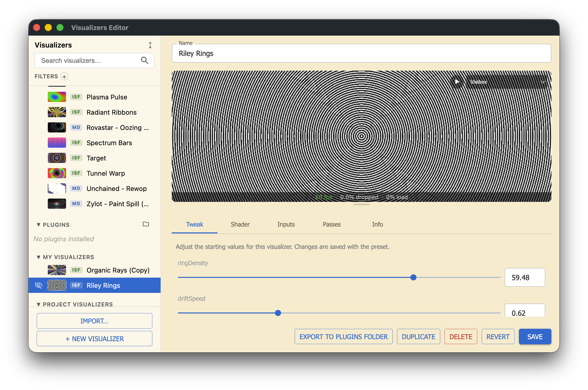Image resolution: width=588 pixels, height=390 pixels.
Task: Select Radiant Ribbons visualizer
Action: click(95, 112)
